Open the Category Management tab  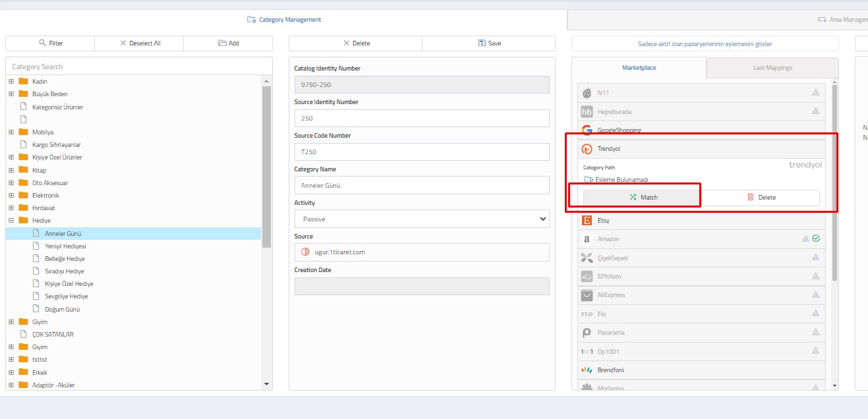tap(284, 20)
